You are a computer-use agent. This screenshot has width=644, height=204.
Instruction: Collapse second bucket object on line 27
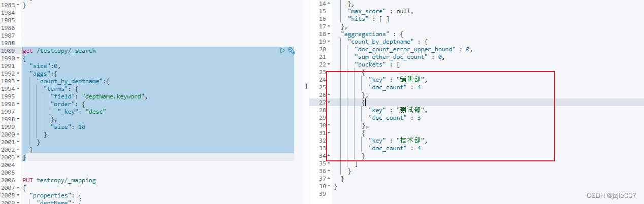pos(329,103)
